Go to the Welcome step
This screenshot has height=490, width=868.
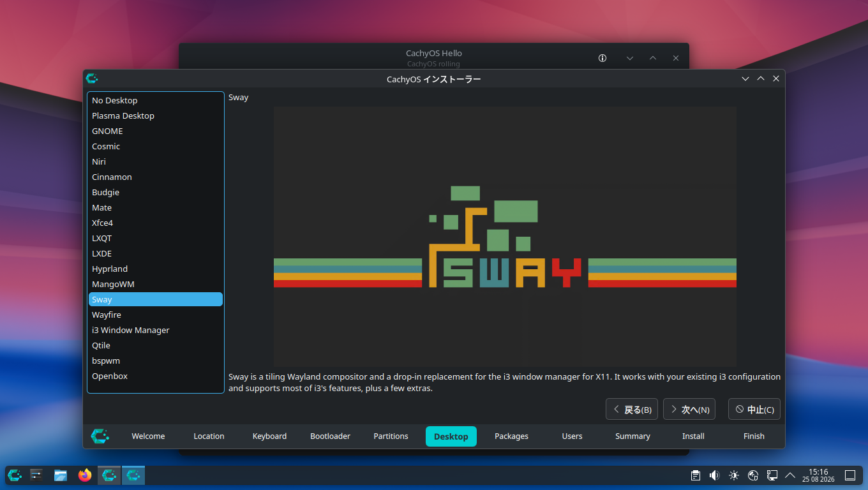click(148, 436)
